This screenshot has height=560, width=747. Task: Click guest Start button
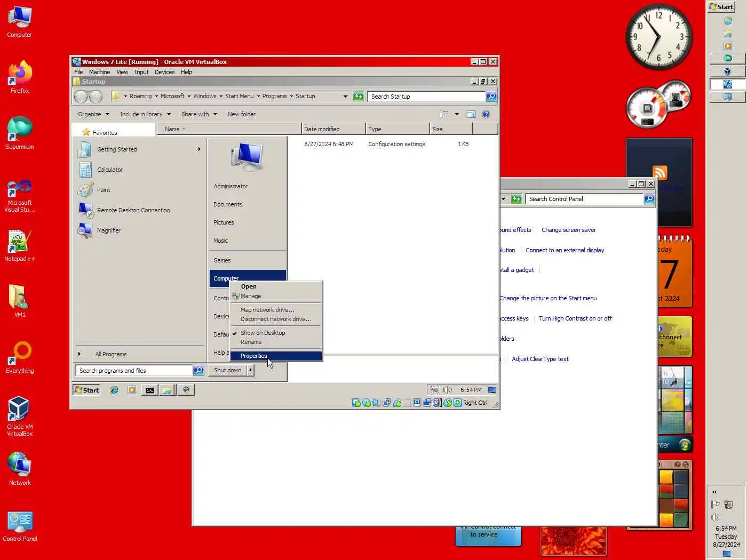pos(87,390)
